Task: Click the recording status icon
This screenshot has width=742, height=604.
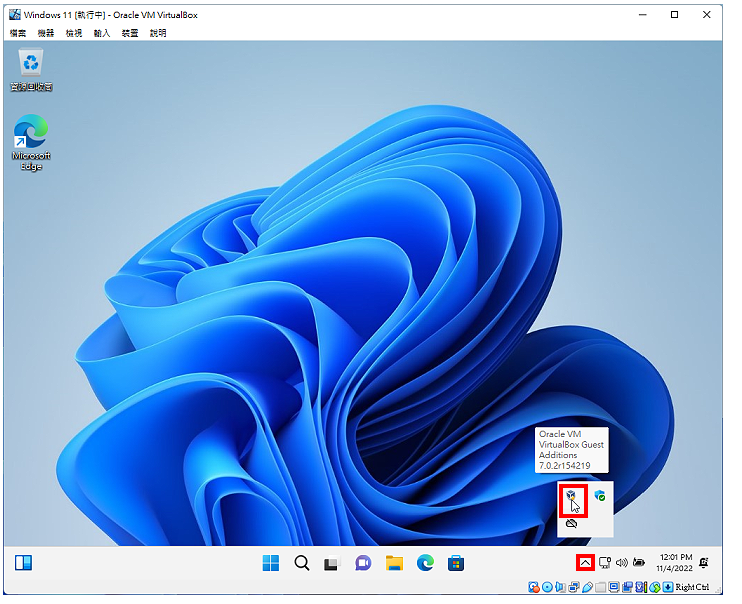Action: [627, 587]
